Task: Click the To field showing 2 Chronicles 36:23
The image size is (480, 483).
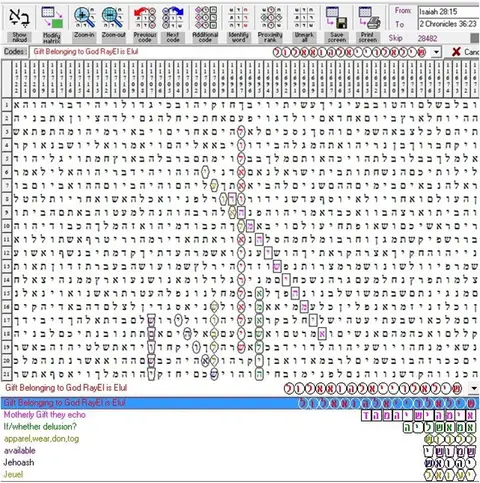Action: (x=449, y=24)
